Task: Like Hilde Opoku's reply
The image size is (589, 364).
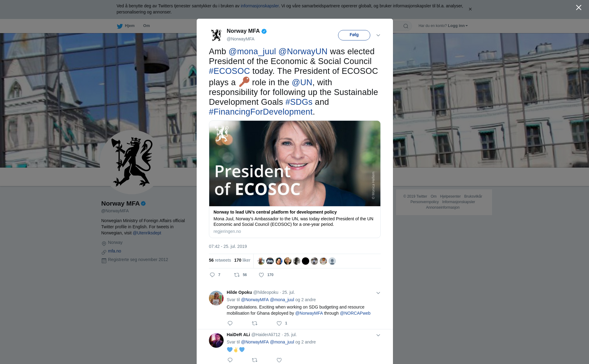Action: tap(279, 323)
